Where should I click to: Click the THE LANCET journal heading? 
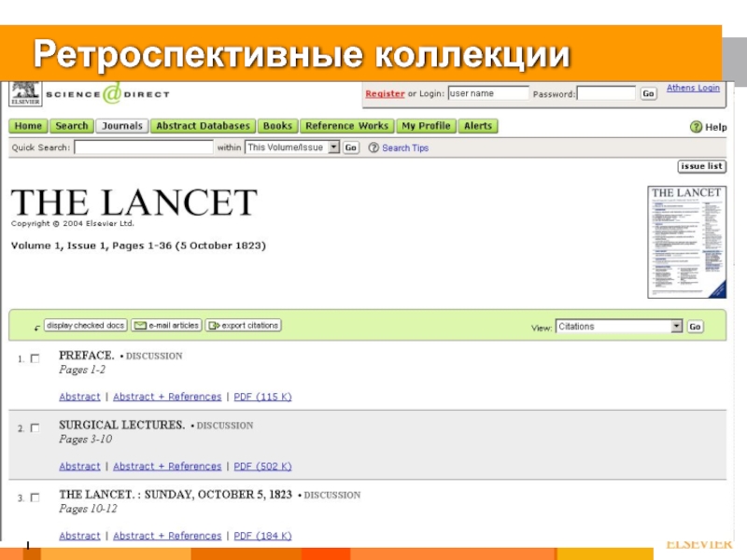tap(134, 203)
